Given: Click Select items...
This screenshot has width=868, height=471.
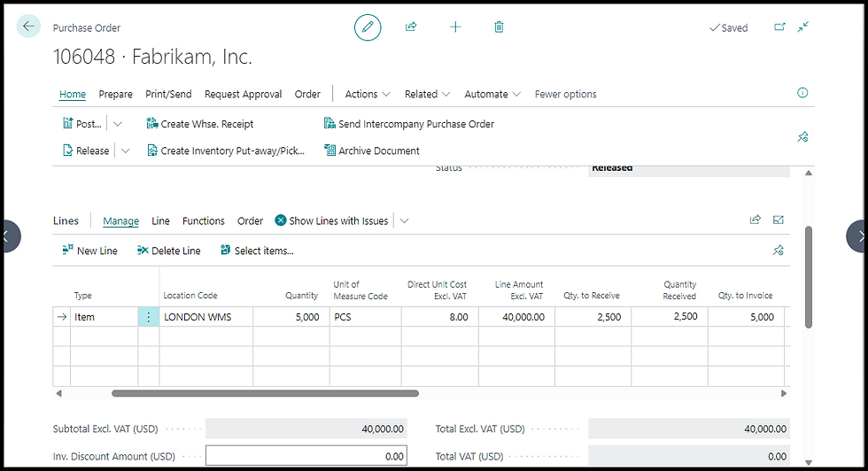Looking at the screenshot, I should (x=257, y=251).
